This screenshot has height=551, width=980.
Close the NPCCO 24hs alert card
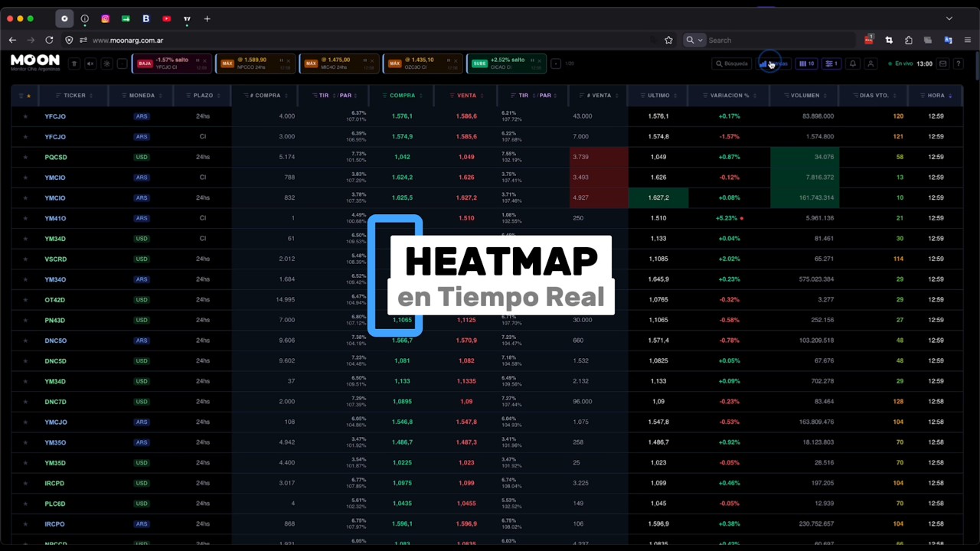289,60
